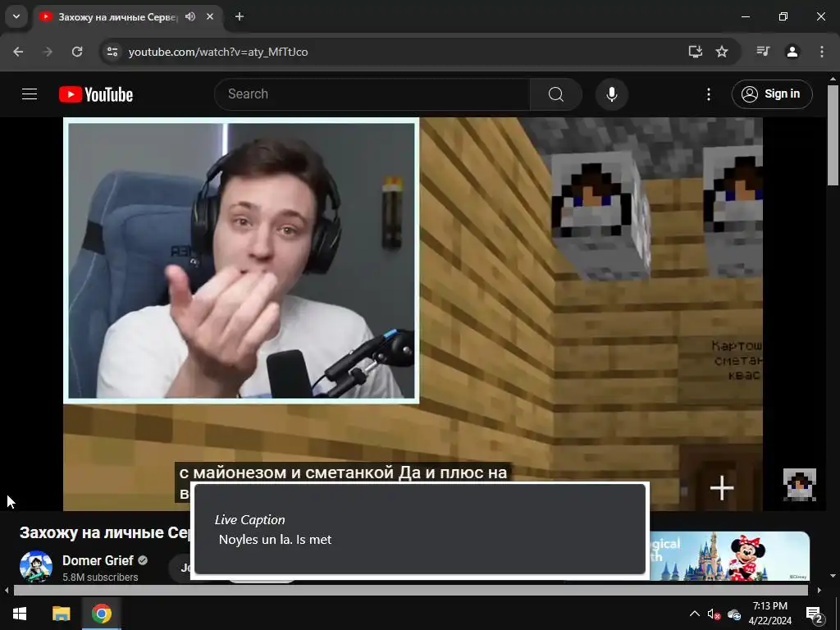Open the tab search dropdown arrow

coord(16,16)
